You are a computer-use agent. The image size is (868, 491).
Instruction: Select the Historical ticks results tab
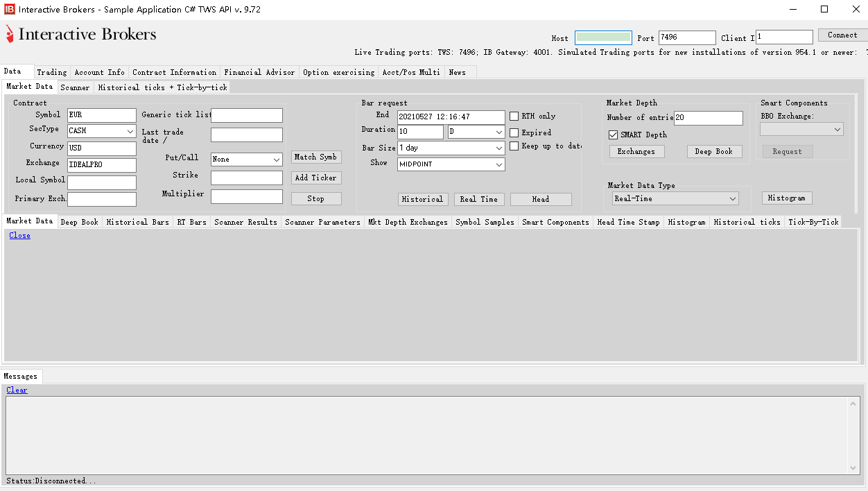coord(747,222)
